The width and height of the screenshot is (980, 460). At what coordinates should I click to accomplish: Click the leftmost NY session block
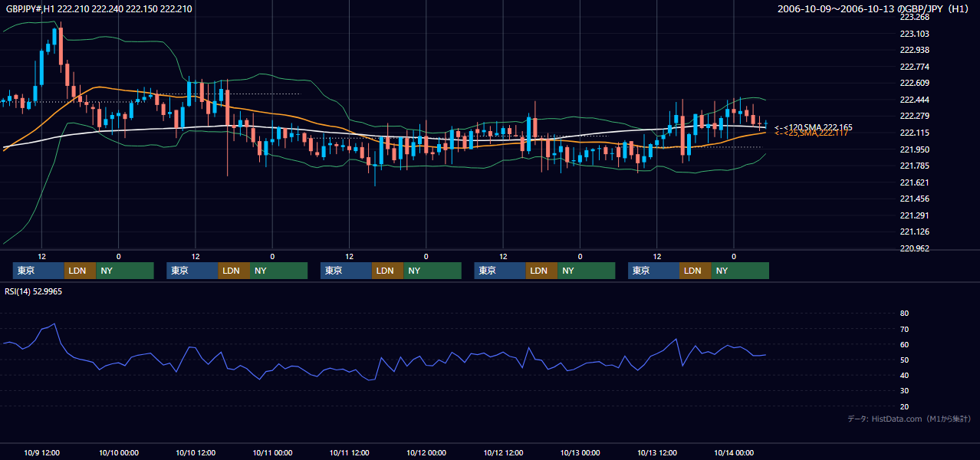[125, 271]
